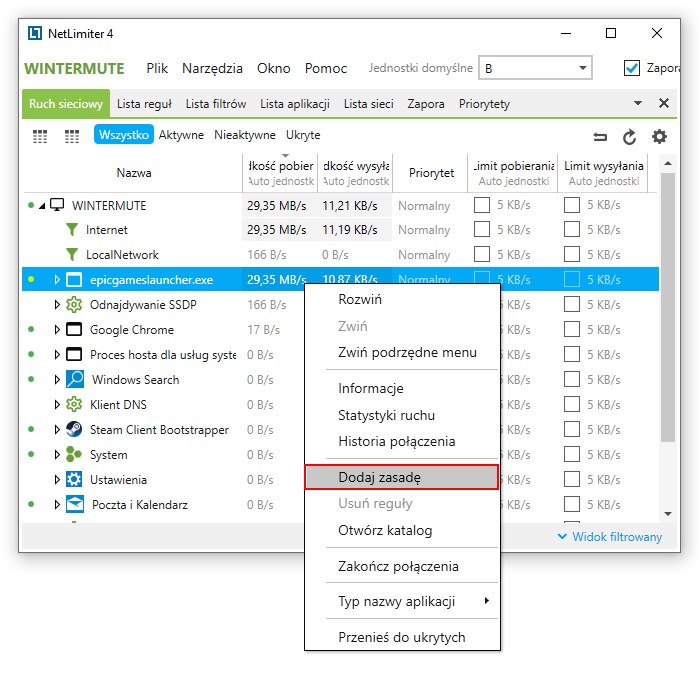This screenshot has height=678, width=699.
Task: Enable upload limit checkbox for Google Chrome
Action: click(x=572, y=329)
